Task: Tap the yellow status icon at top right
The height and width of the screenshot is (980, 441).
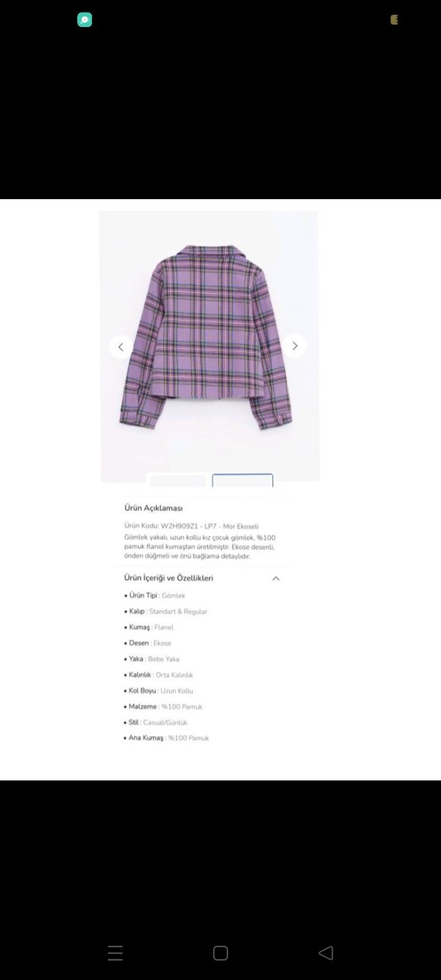Action: [x=394, y=20]
